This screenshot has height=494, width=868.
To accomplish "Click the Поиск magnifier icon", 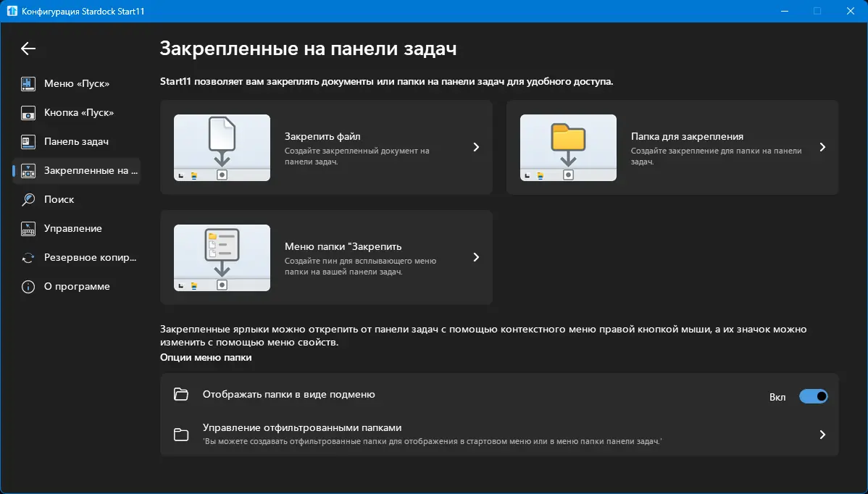I will [28, 200].
